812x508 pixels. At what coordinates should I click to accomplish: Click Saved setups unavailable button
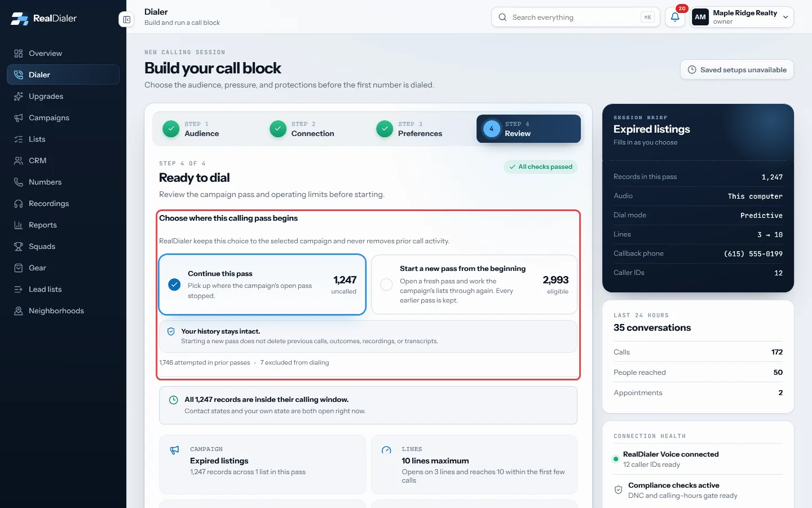click(x=737, y=70)
